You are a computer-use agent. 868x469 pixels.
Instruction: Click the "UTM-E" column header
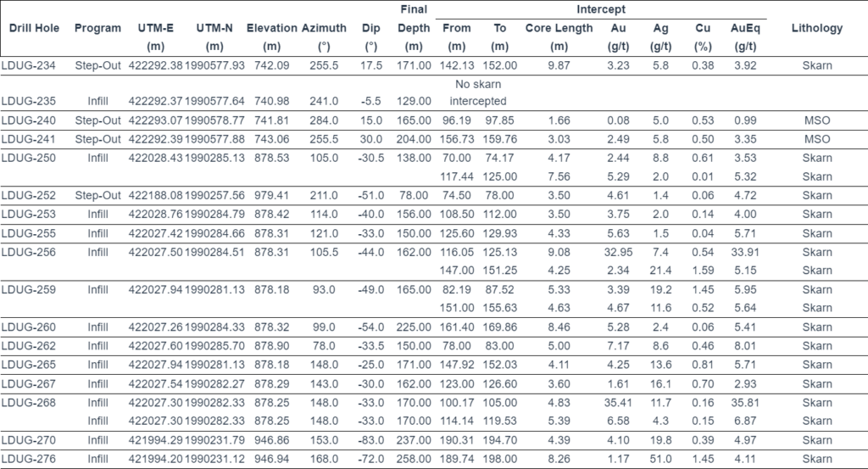click(155, 28)
